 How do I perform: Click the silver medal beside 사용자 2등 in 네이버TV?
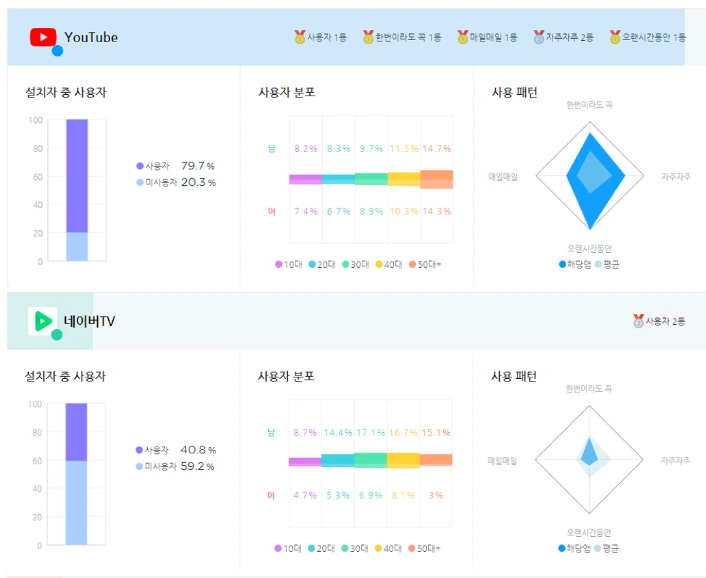[x=638, y=321]
